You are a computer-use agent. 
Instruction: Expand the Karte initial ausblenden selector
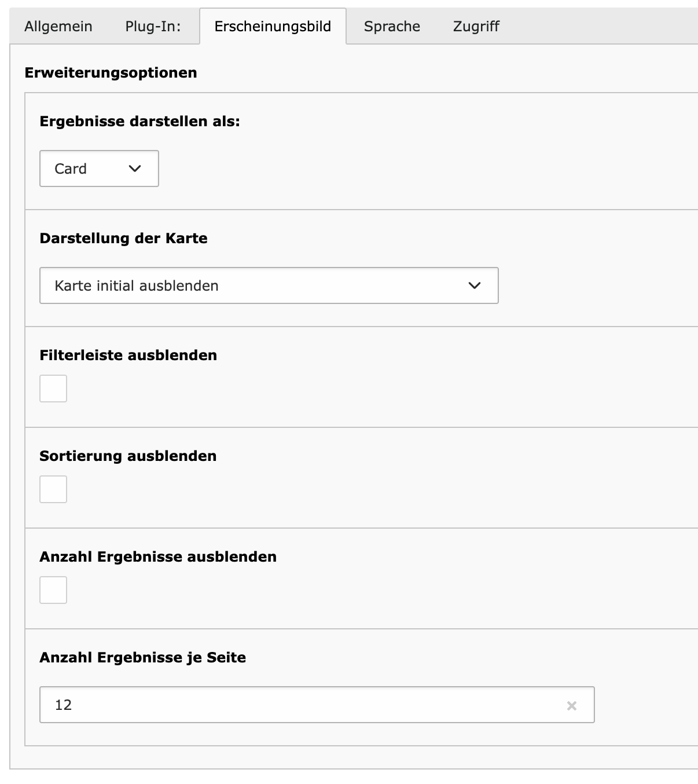269,285
